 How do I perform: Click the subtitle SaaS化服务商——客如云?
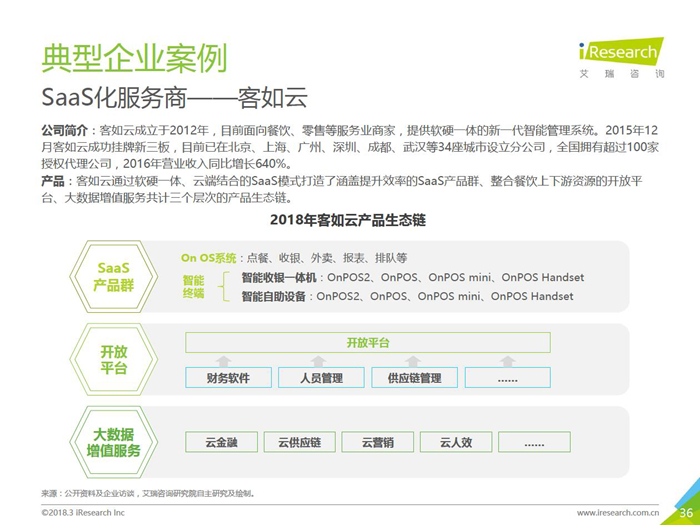[x=175, y=97]
